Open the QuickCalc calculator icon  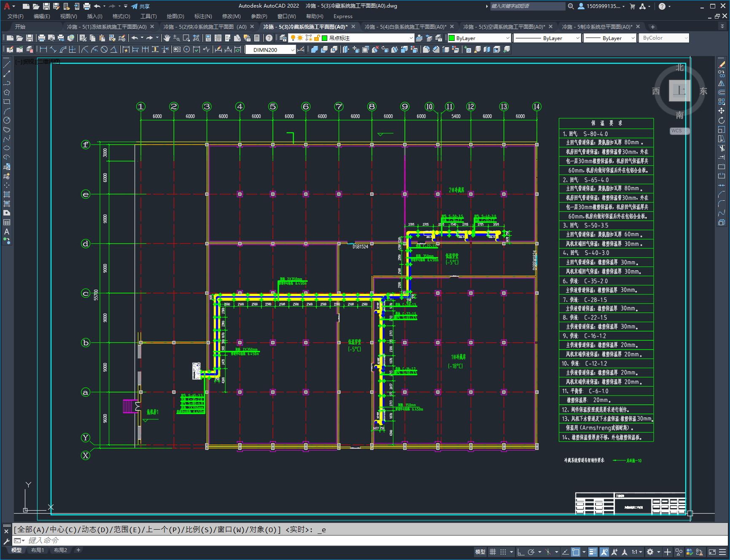click(257, 38)
